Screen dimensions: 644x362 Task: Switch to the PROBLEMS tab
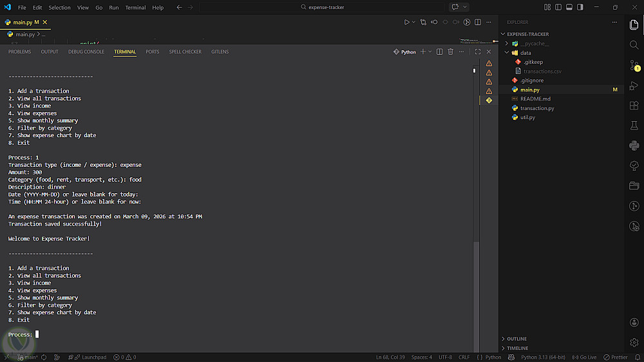(x=19, y=52)
